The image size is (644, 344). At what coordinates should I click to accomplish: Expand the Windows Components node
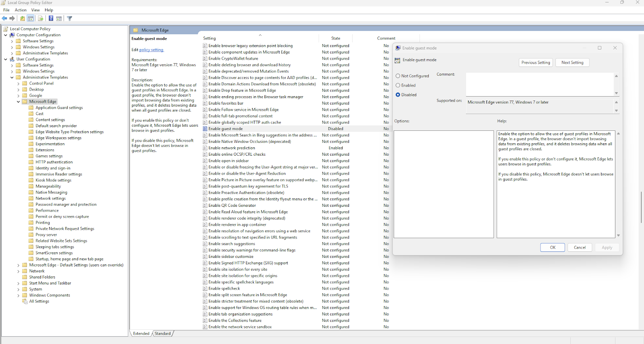click(19, 295)
